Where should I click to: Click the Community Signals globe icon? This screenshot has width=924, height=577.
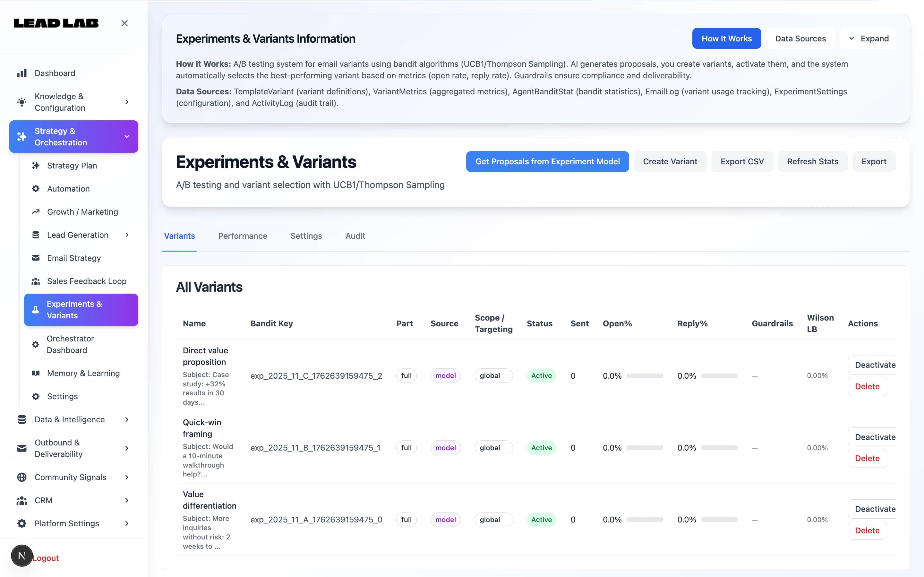22,477
